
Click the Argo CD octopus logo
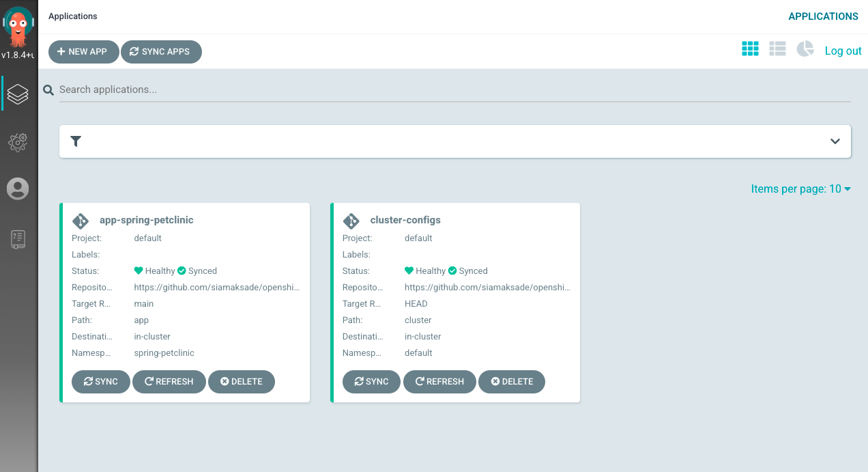coord(18,26)
